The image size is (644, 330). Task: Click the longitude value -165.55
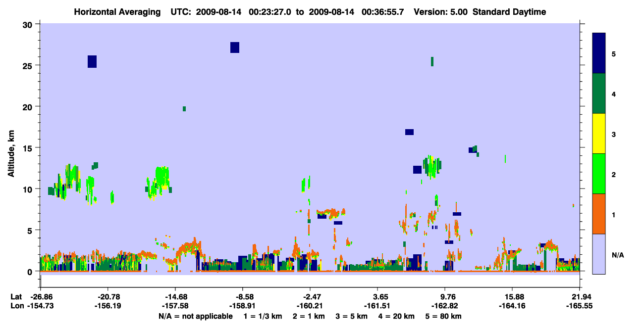pos(580,306)
